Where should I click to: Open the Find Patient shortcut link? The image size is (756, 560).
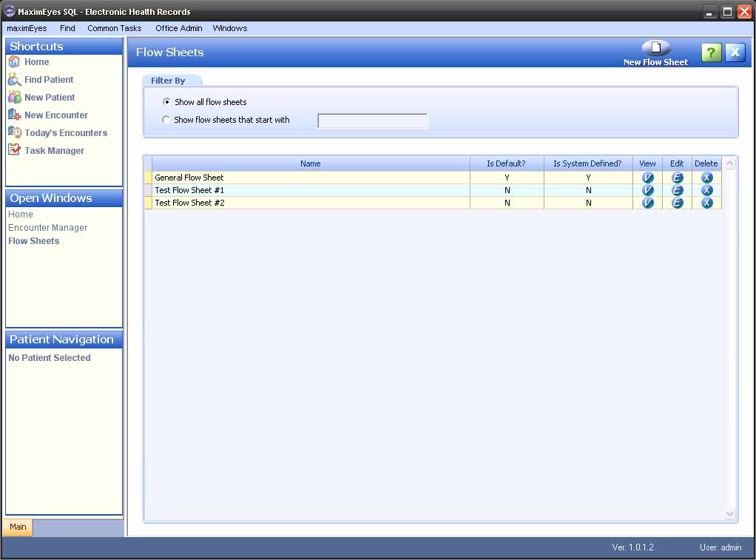coord(49,80)
